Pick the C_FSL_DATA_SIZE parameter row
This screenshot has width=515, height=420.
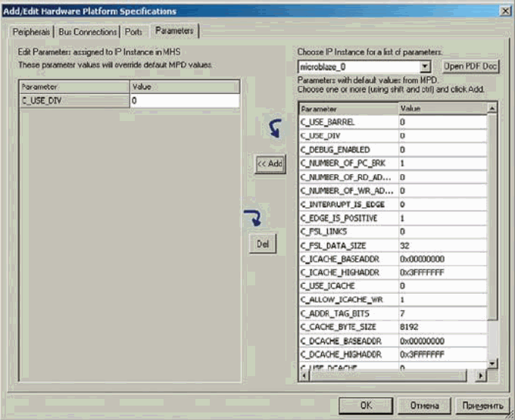pos(348,245)
